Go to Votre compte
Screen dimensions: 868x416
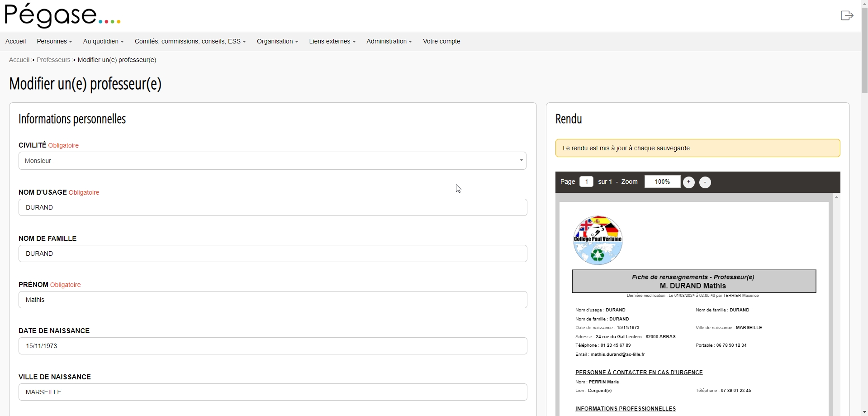(x=441, y=41)
